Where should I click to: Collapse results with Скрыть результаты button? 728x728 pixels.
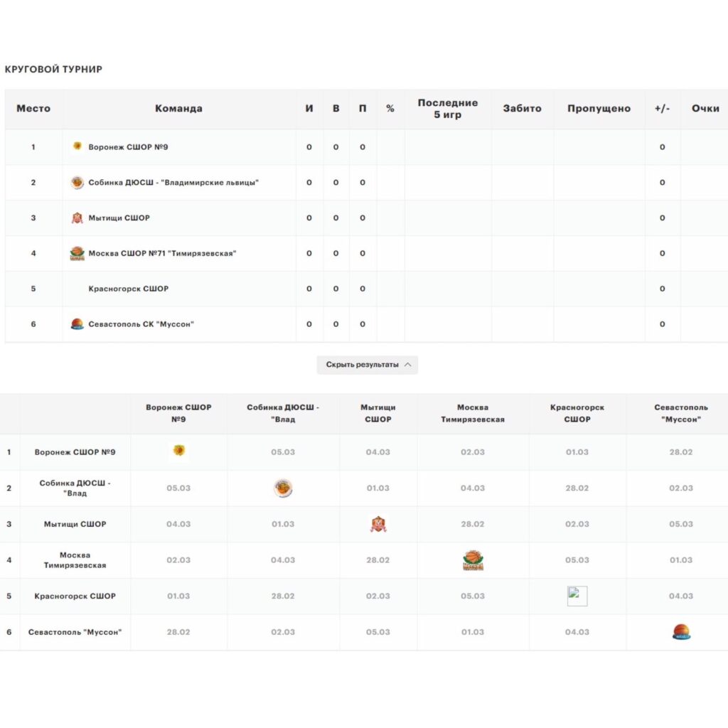point(368,365)
